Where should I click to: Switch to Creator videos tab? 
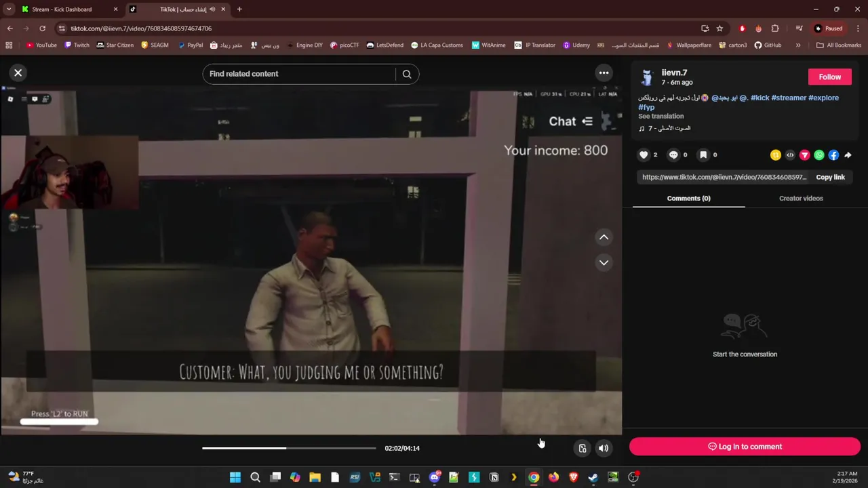point(801,199)
